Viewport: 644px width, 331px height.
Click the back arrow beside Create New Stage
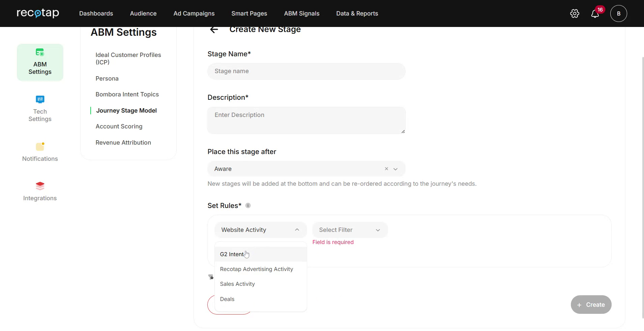click(x=214, y=29)
